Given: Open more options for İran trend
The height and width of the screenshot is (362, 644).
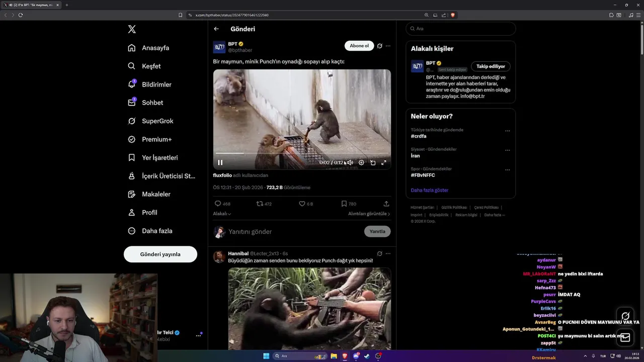Looking at the screenshot, I should (507, 150).
